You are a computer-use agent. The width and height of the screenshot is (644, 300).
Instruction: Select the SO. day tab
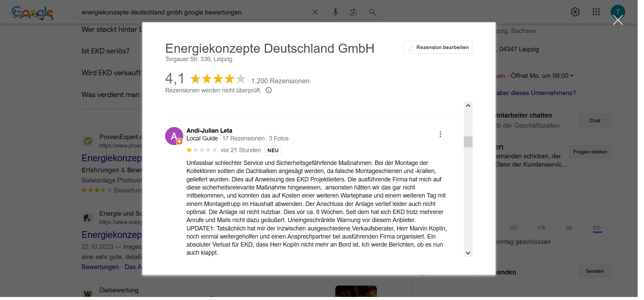[x=597, y=228]
